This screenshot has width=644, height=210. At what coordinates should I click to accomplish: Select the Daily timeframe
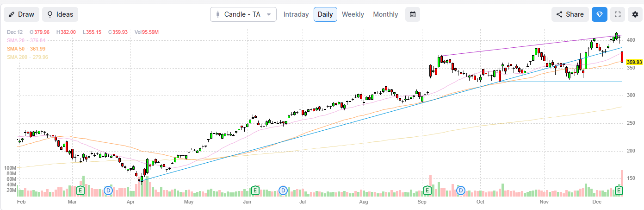pos(325,14)
